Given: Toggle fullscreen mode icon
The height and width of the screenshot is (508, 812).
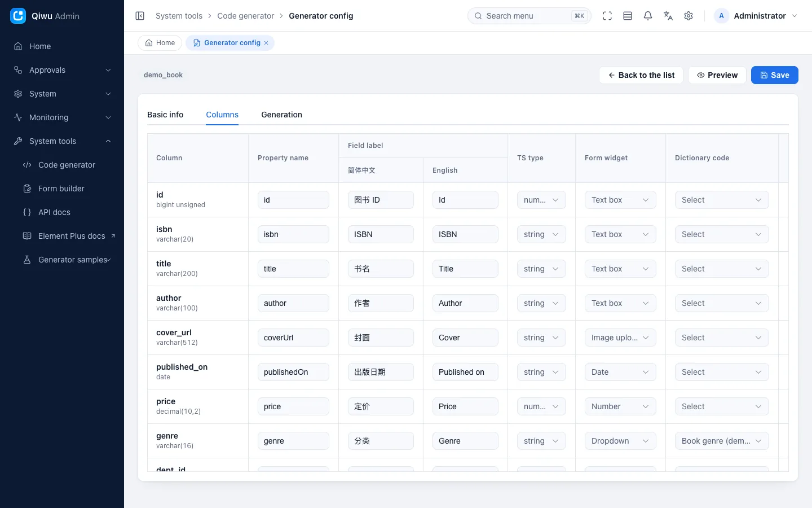Looking at the screenshot, I should point(607,16).
